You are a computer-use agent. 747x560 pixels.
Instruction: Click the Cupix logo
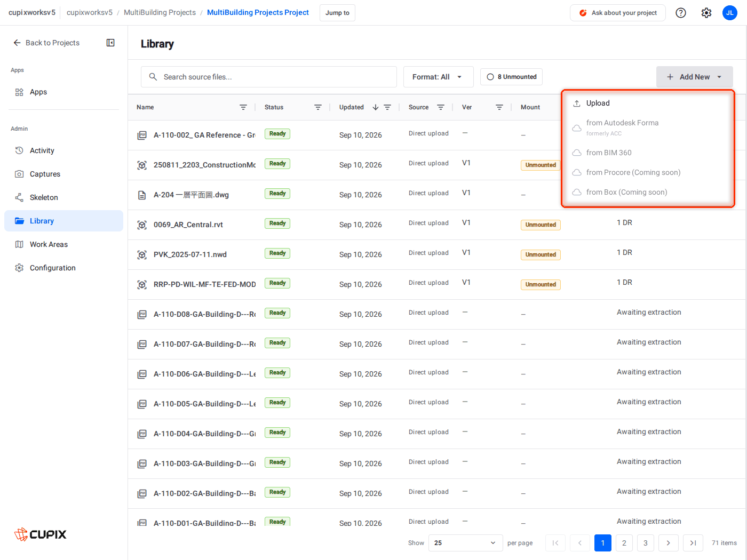(41, 534)
